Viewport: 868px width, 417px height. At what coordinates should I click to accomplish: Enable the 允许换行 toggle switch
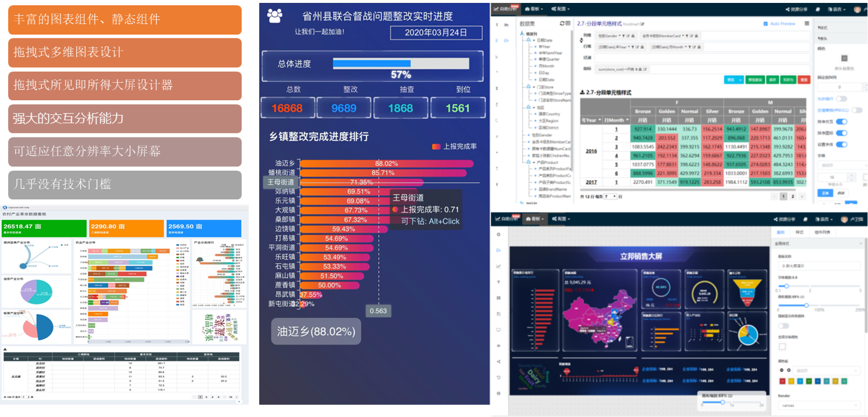[841, 99]
